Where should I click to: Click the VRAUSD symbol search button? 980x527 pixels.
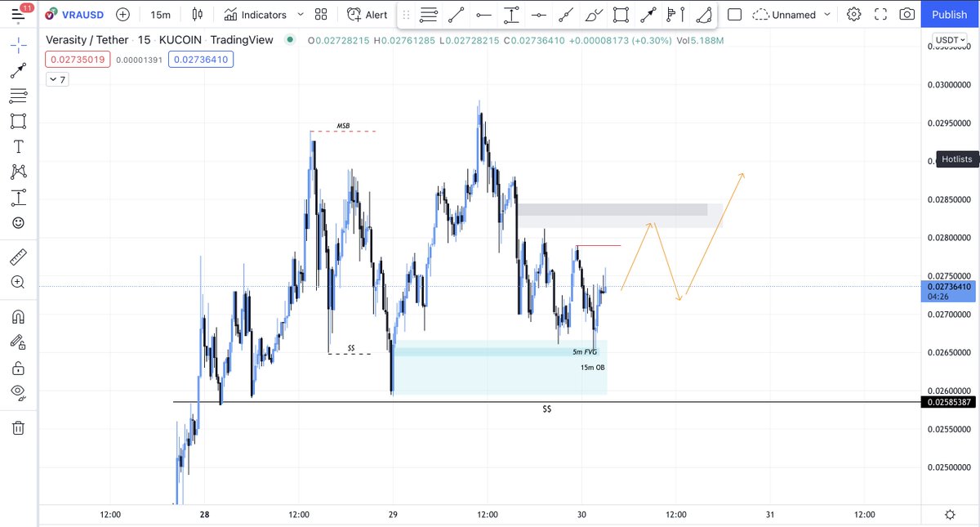pyautogui.click(x=73, y=14)
